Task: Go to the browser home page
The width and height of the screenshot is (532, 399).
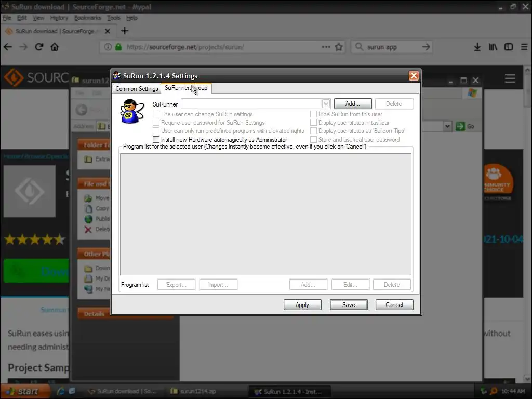Action: (x=55, y=47)
